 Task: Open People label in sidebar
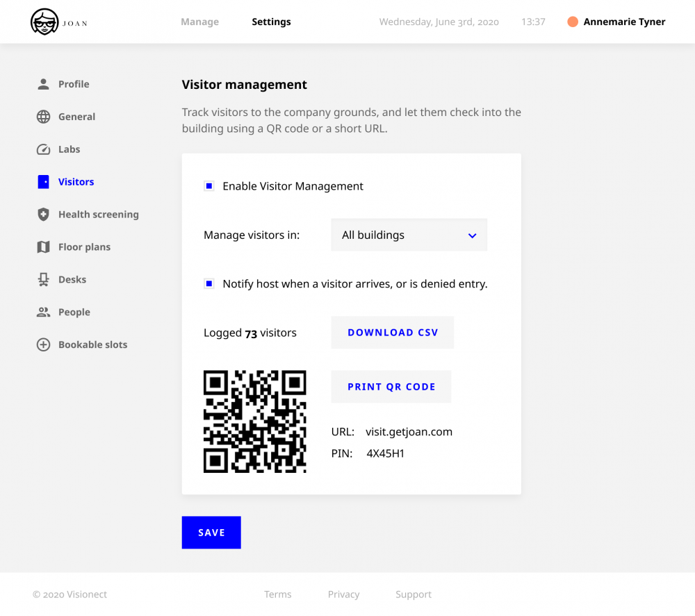[x=74, y=313]
